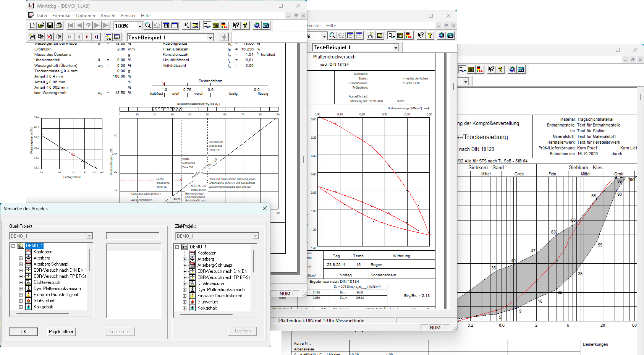List view icon beside Test-Beispiel combo in WinAttbg
This screenshot has width=644, height=355.
click(x=117, y=37)
